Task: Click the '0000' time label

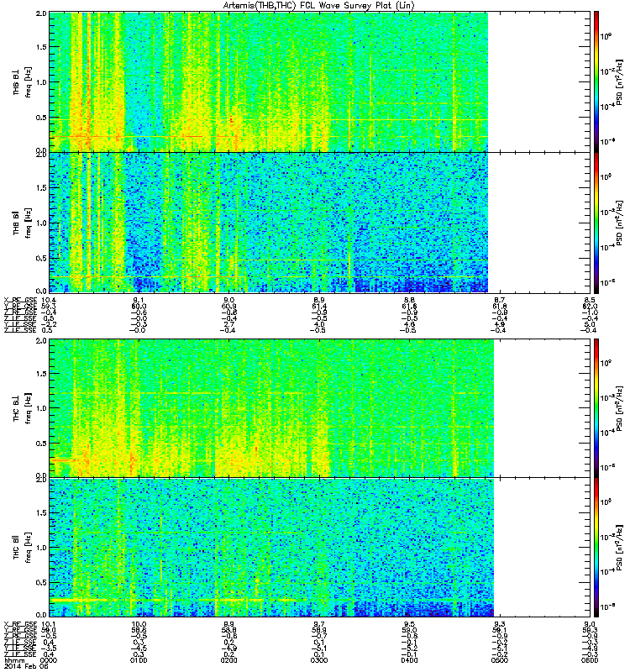Action: pos(49,660)
